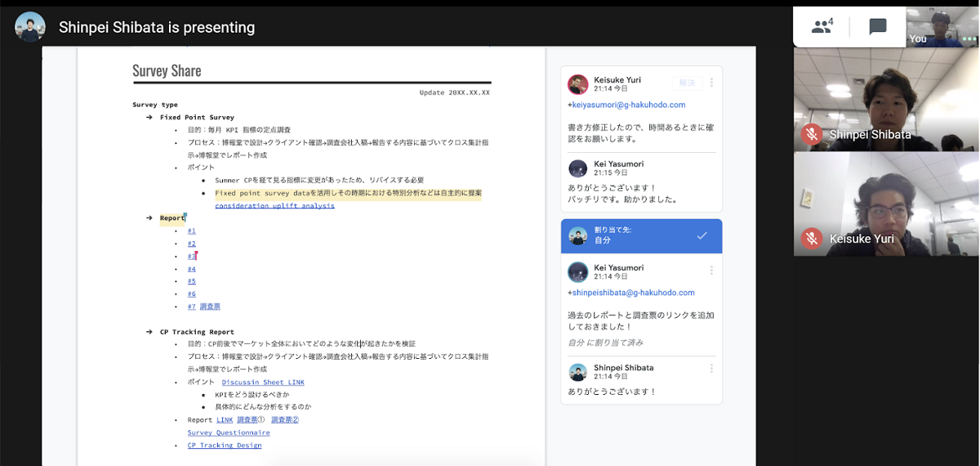The width and height of the screenshot is (980, 466).
Task: Click muted mic icon on Shinpei Shibata tile
Action: point(812,134)
